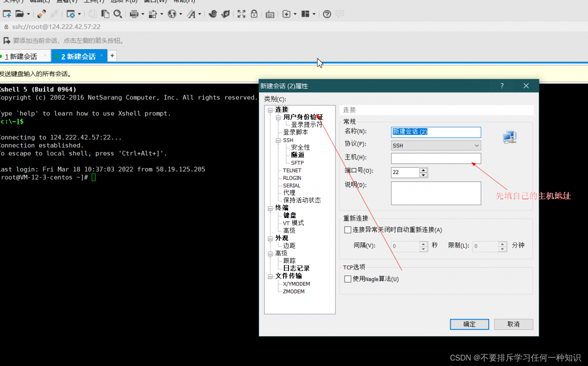Image resolution: width=588 pixels, height=366 pixels.
Task: Close the tab 1 新建会话
Action: coord(45,56)
